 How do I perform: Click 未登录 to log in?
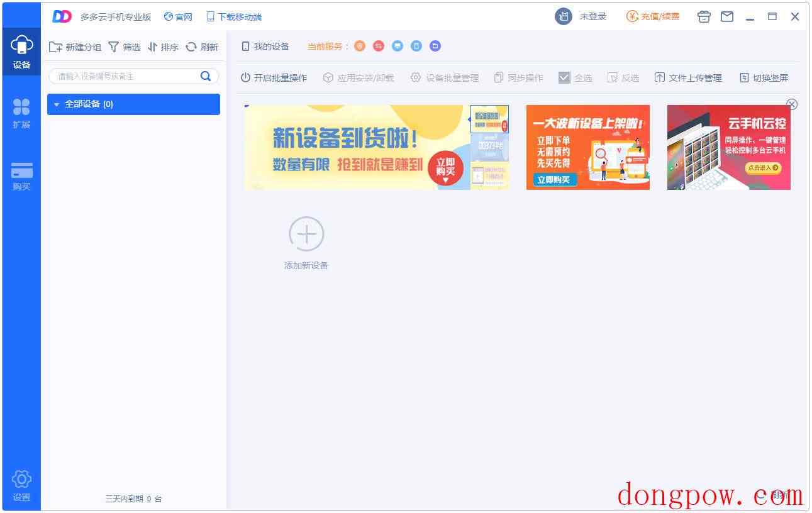593,17
